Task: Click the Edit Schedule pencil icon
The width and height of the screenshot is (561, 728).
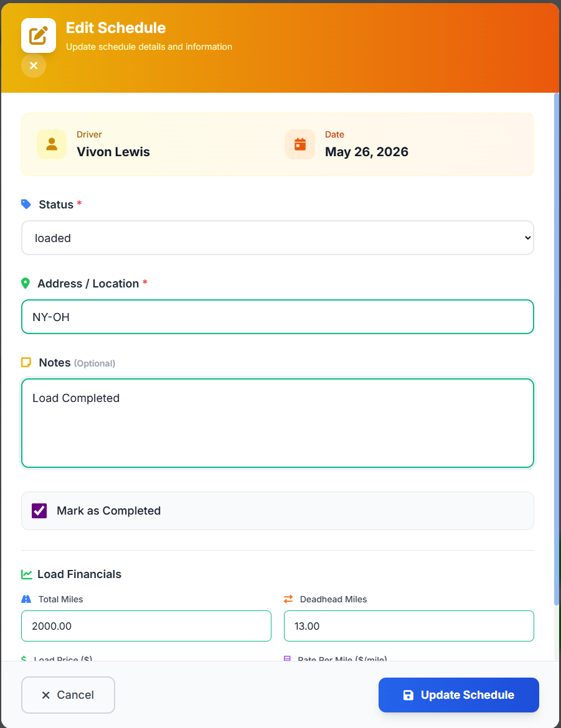Action: pyautogui.click(x=39, y=35)
